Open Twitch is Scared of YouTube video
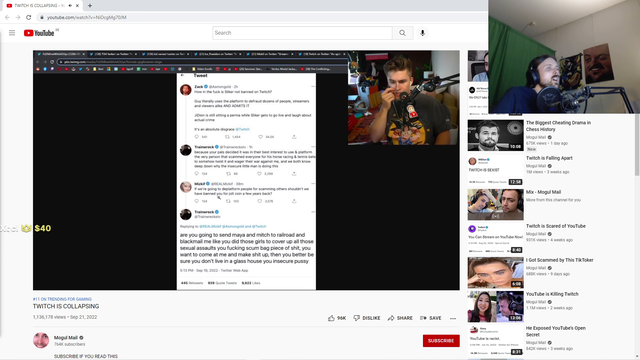640x360 pixels. point(556,226)
